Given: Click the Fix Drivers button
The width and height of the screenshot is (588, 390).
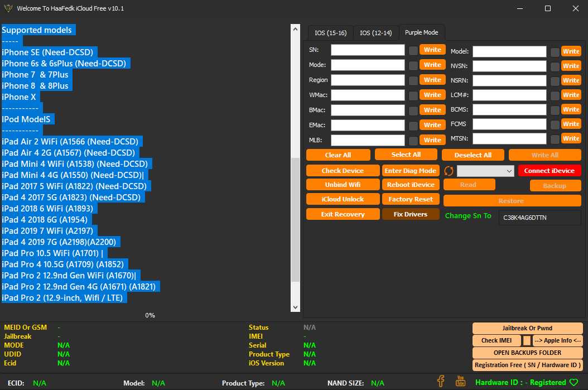Looking at the screenshot, I should click(x=410, y=214).
